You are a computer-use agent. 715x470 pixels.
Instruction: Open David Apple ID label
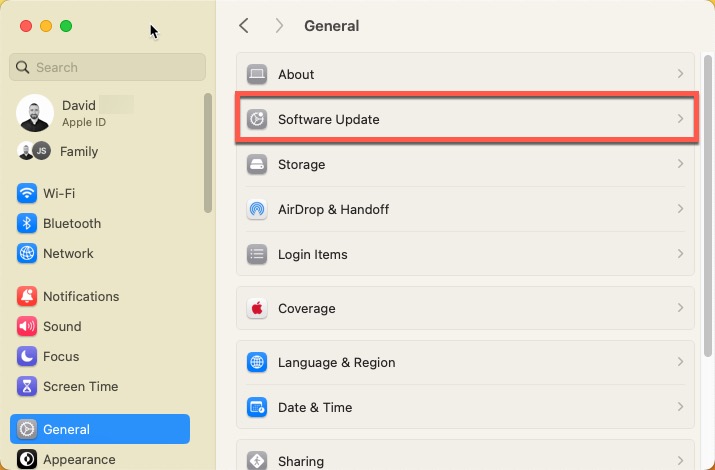84,113
